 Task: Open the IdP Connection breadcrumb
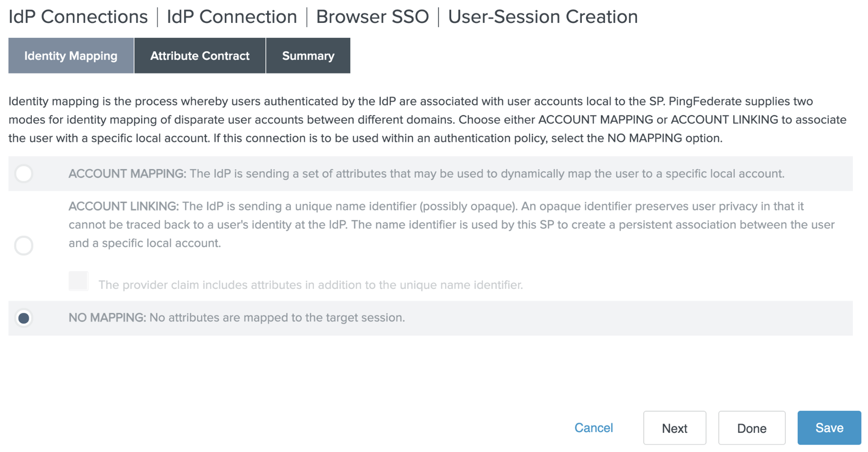pos(232,17)
